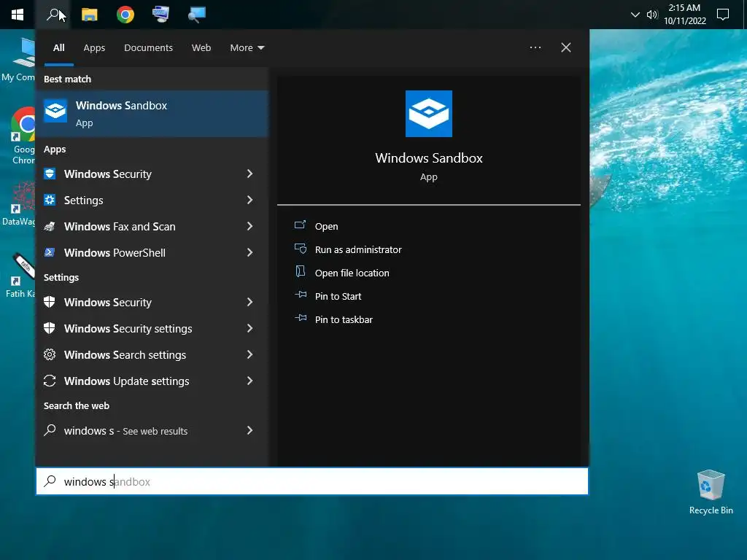Open the Windows Start button
Viewport: 747px width, 560px height.
18,15
